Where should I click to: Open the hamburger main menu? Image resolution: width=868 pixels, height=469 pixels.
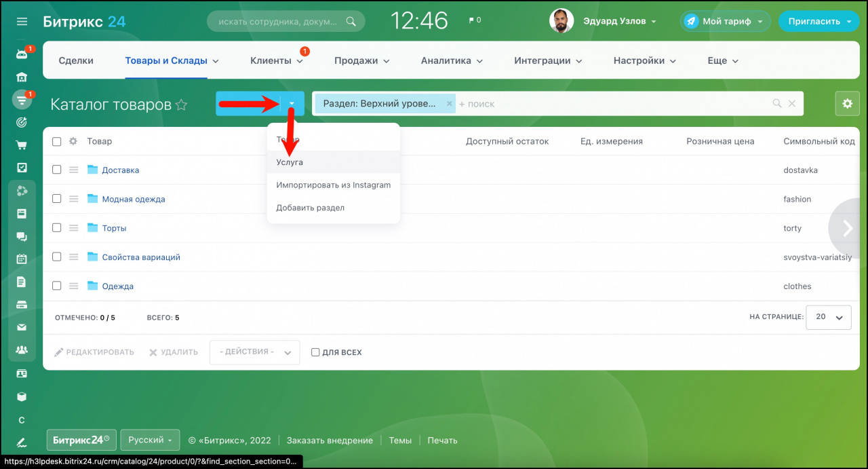pyautogui.click(x=22, y=22)
